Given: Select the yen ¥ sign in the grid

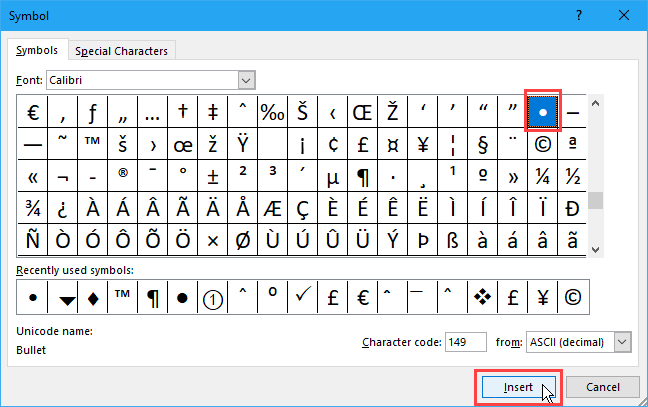Looking at the screenshot, I should pos(422,144).
